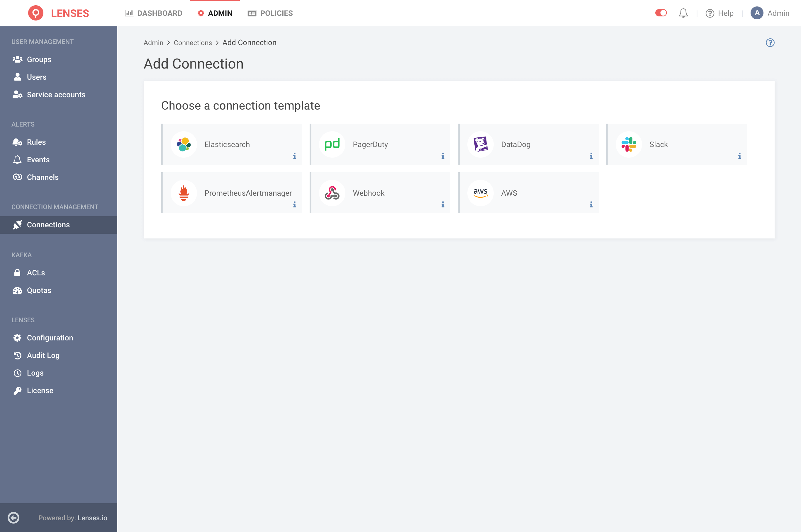The width and height of the screenshot is (801, 532).
Task: Click the page help icon top right
Action: click(x=770, y=43)
